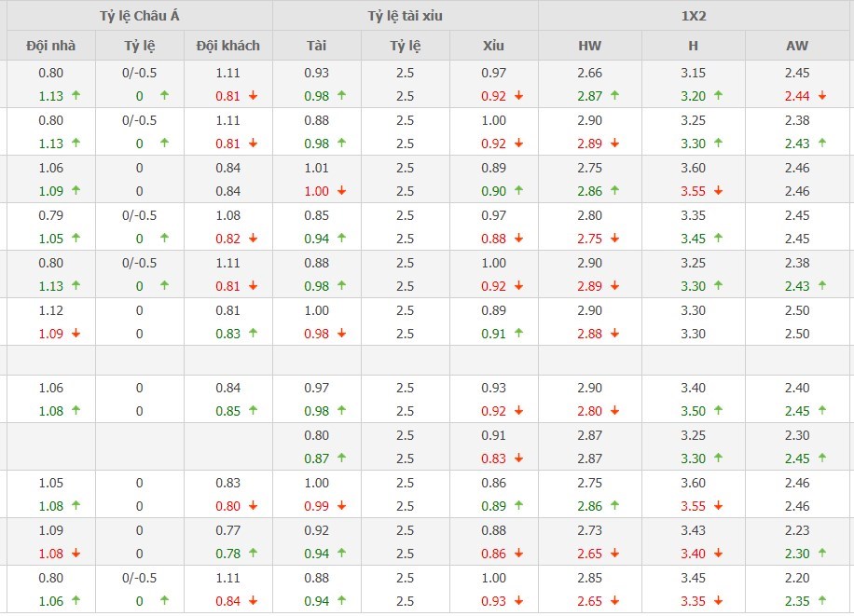
Task: Click the Đội khách column header
Action: [x=228, y=46]
